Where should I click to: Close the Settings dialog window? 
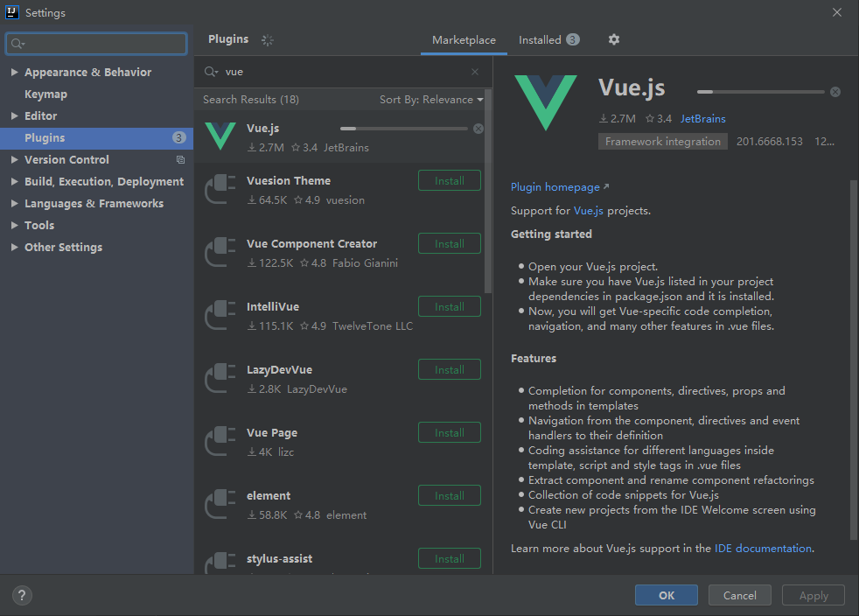coord(836,12)
